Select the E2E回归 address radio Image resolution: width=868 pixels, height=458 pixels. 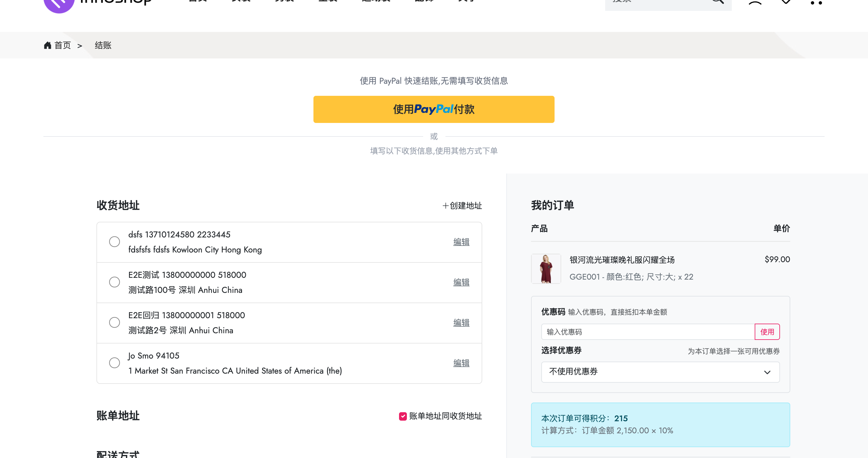tap(115, 323)
